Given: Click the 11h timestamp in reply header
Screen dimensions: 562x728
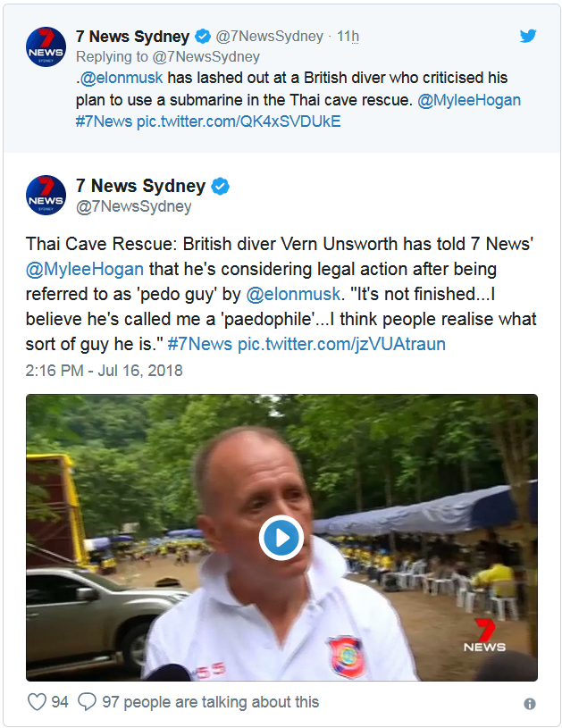Looking at the screenshot, I should coord(348,37).
